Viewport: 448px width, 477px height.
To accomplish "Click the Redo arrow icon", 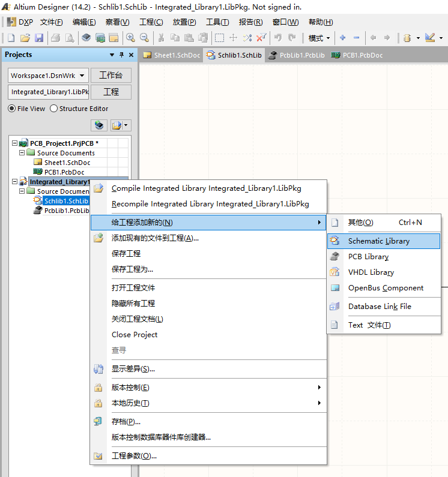I will coord(292,38).
